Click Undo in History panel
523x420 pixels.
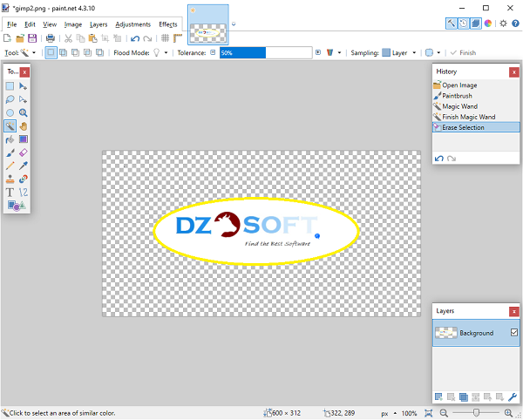click(439, 159)
